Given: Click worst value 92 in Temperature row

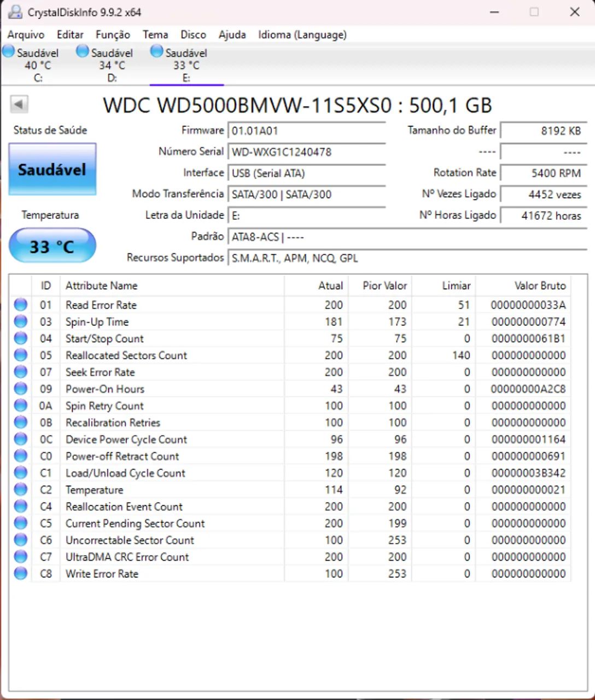Looking at the screenshot, I should click(400, 490).
